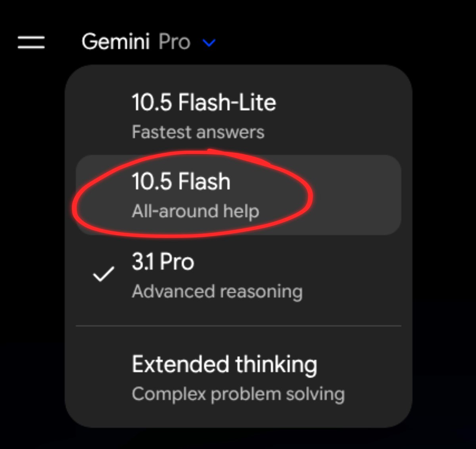The height and width of the screenshot is (449, 476).
Task: Click the thinking word in last option
Action: tap(276, 365)
